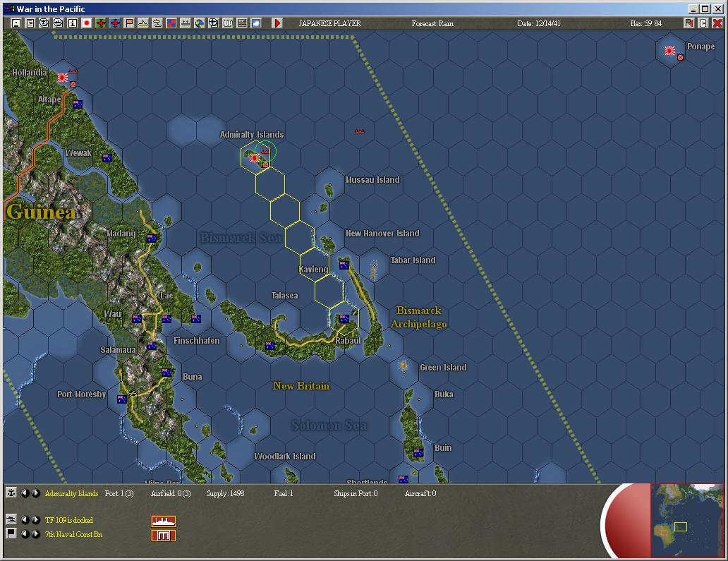Select the Japanese base flag at Admiralty Islands
Screen dimensions: 728x561
click(255, 158)
